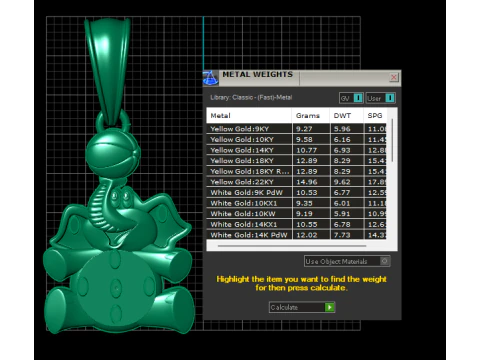This screenshot has height=360, width=480.
Task: Click the Calculate button label
Action: tap(284, 307)
